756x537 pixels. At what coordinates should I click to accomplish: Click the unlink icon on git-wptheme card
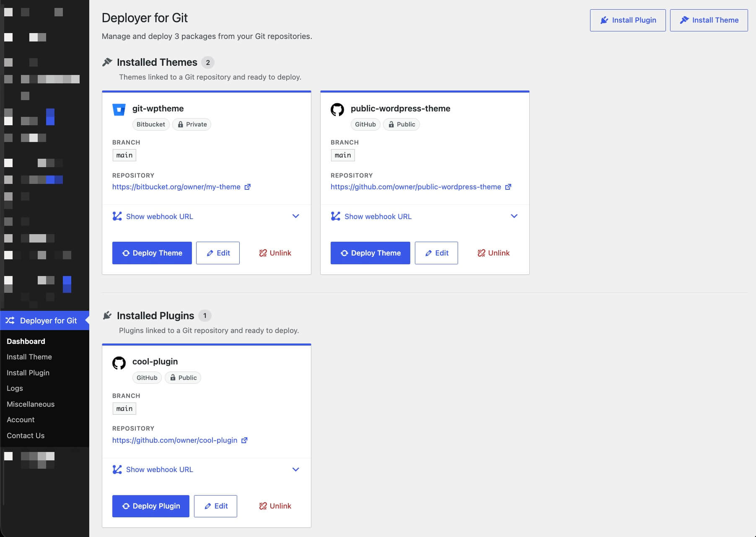pos(263,253)
